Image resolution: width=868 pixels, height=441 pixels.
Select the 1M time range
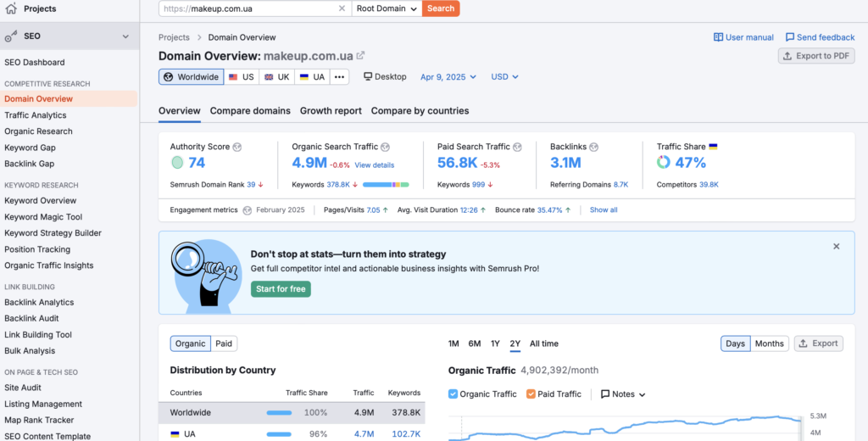tap(453, 343)
